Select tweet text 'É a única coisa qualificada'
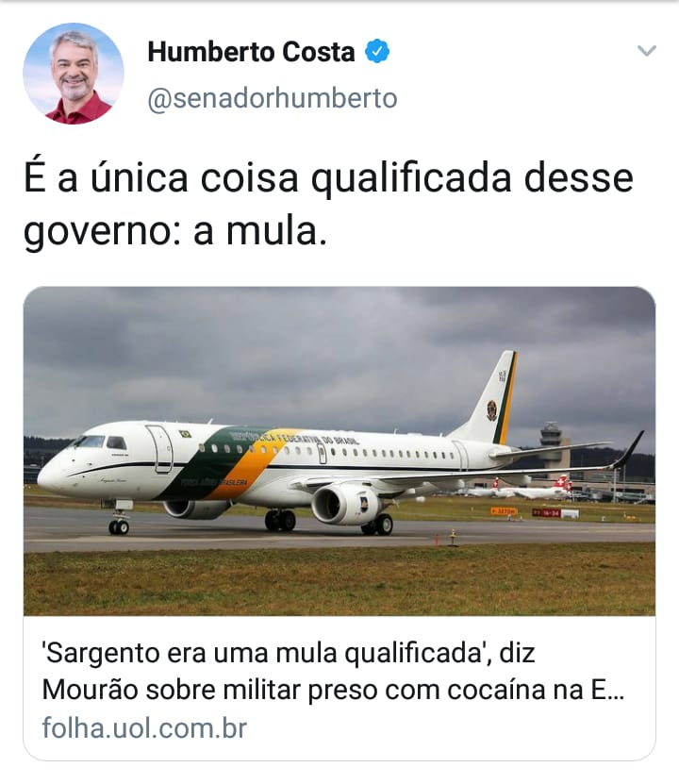Viewport: 679px width, 784px height. [x=267, y=178]
